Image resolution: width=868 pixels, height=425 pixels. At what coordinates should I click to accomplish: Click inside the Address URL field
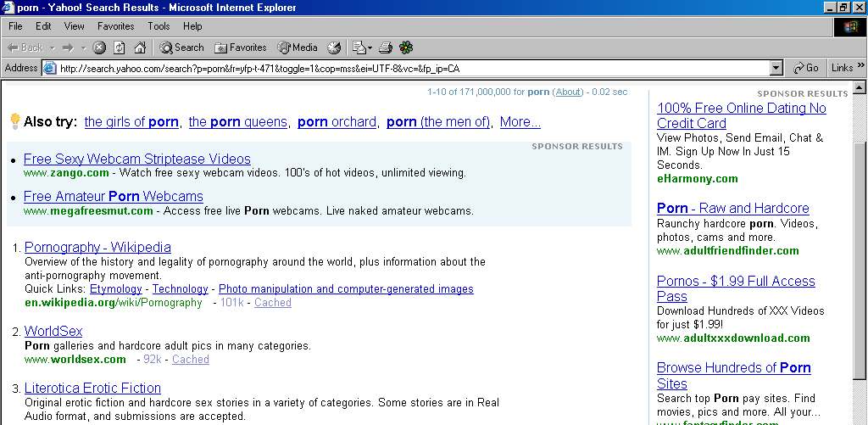coord(407,68)
